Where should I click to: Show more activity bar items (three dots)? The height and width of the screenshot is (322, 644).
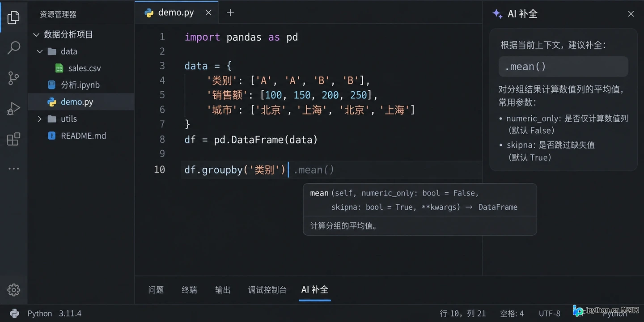14,169
